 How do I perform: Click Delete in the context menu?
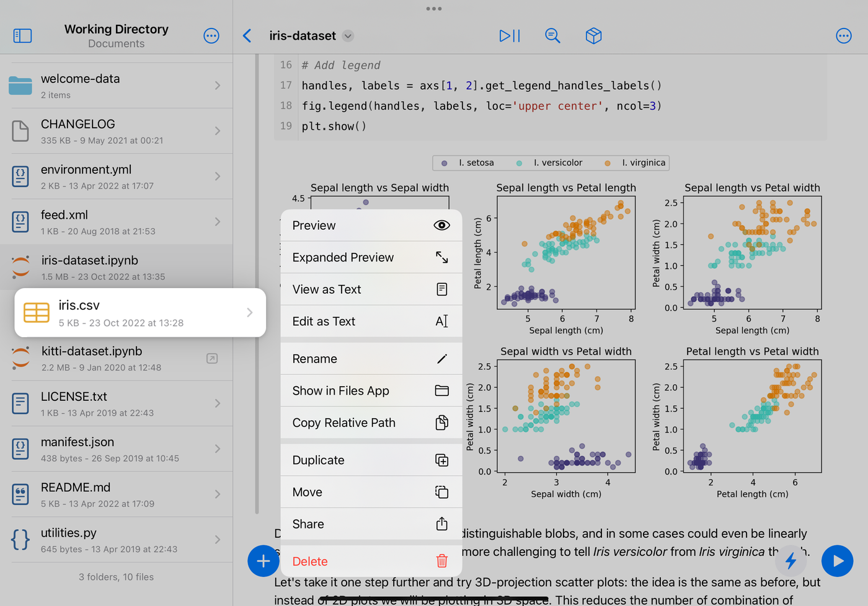tap(371, 561)
